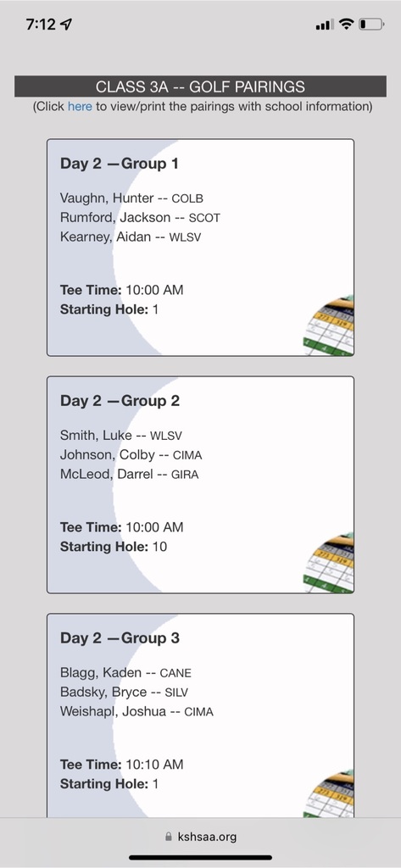
Task: Tap the home indicator bar
Action: pos(200,858)
